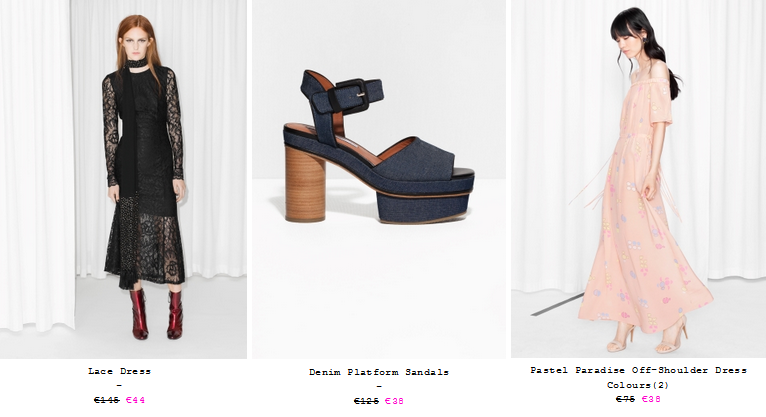This screenshot has height=417, width=766.
Task: Click the nude heels in pastel dress photo
Action: click(x=648, y=335)
